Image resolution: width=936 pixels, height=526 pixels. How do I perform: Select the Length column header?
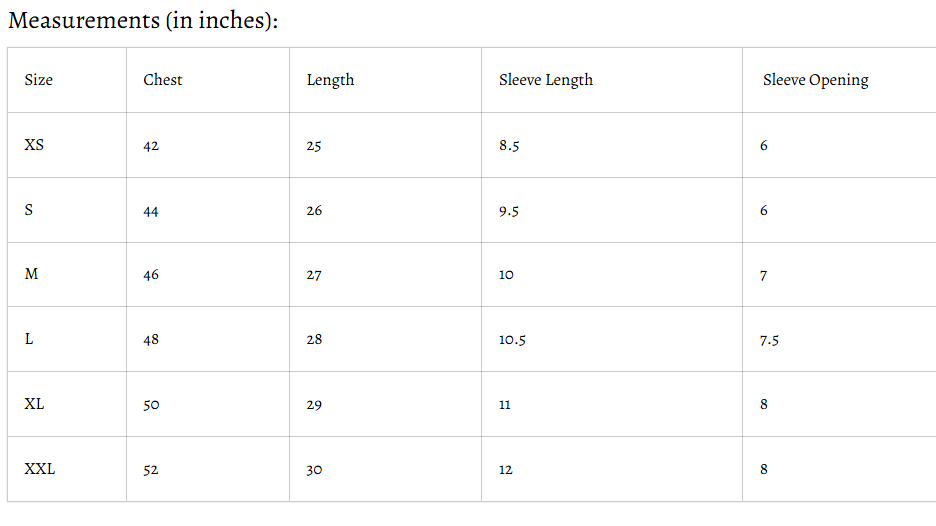click(x=330, y=80)
